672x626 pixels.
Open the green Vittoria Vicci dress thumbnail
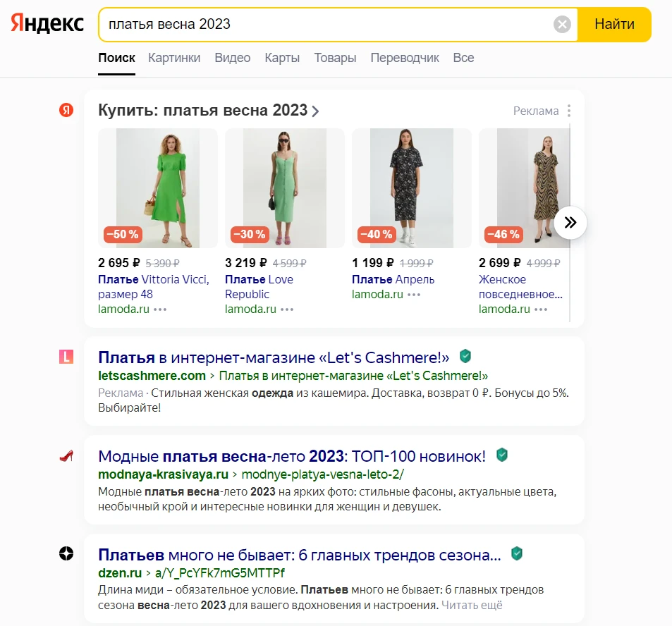pos(158,188)
